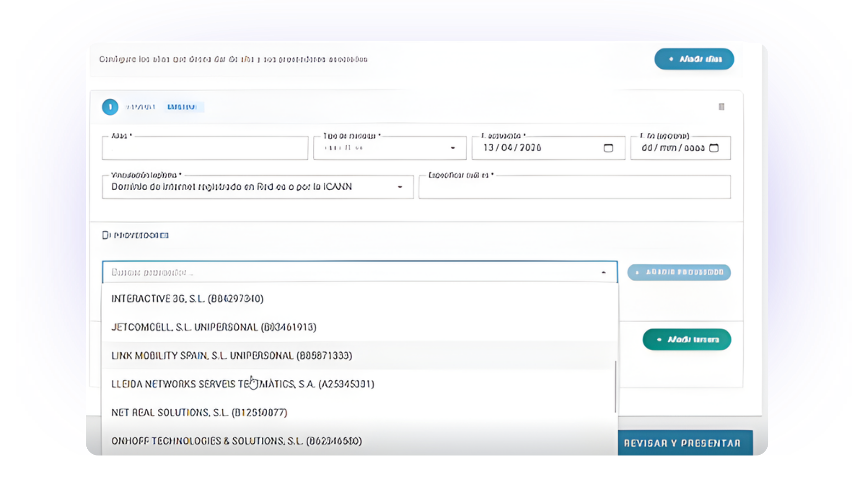
Task: Click the green add button below provider section
Action: [687, 339]
